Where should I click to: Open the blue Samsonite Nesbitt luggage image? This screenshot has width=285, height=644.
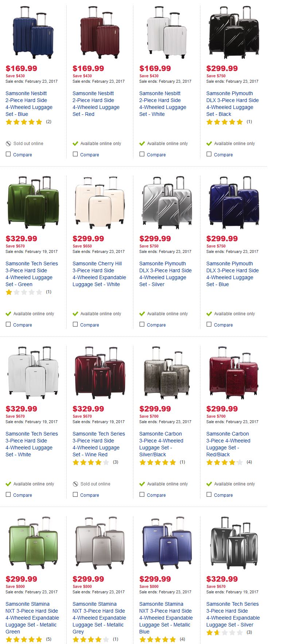(33, 32)
